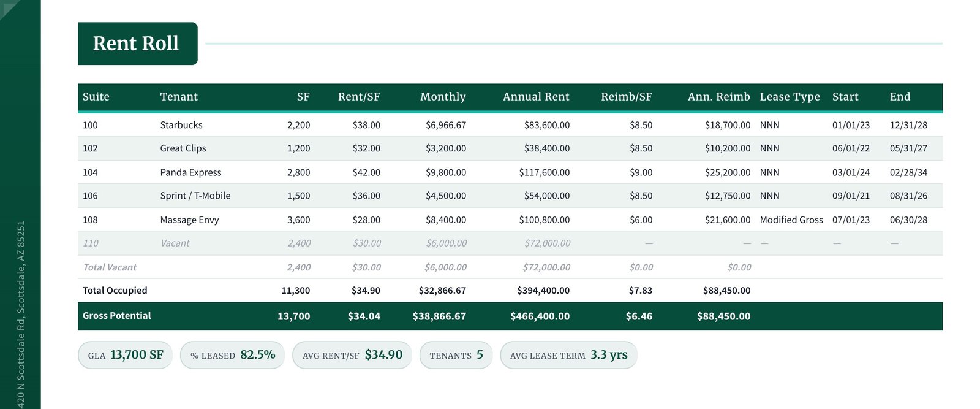Click Gross Potential annual rent $466,400.00
The height and width of the screenshot is (409, 980).
540,316
